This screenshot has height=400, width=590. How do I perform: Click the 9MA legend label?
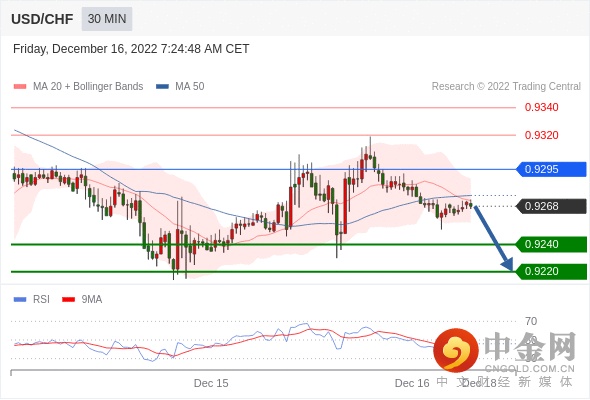click(92, 300)
